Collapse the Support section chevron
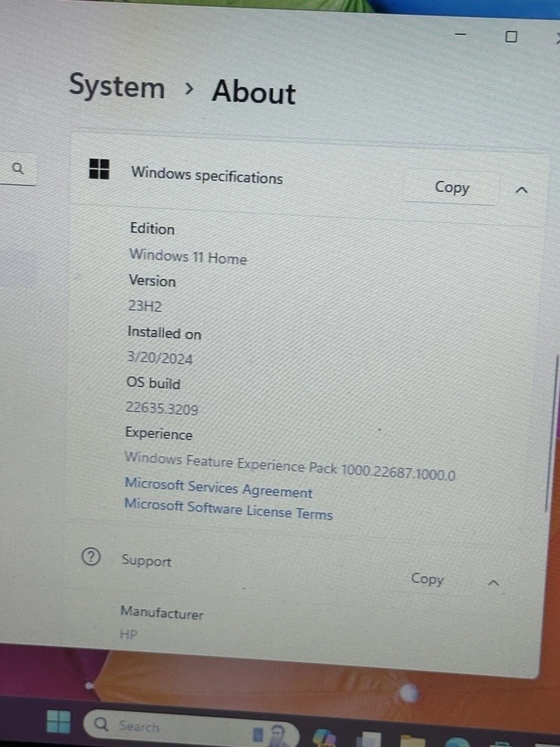560x747 pixels. [x=494, y=583]
